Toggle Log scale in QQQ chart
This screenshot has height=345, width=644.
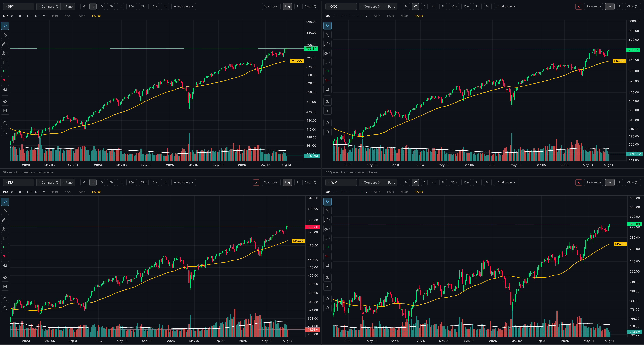pos(610,7)
